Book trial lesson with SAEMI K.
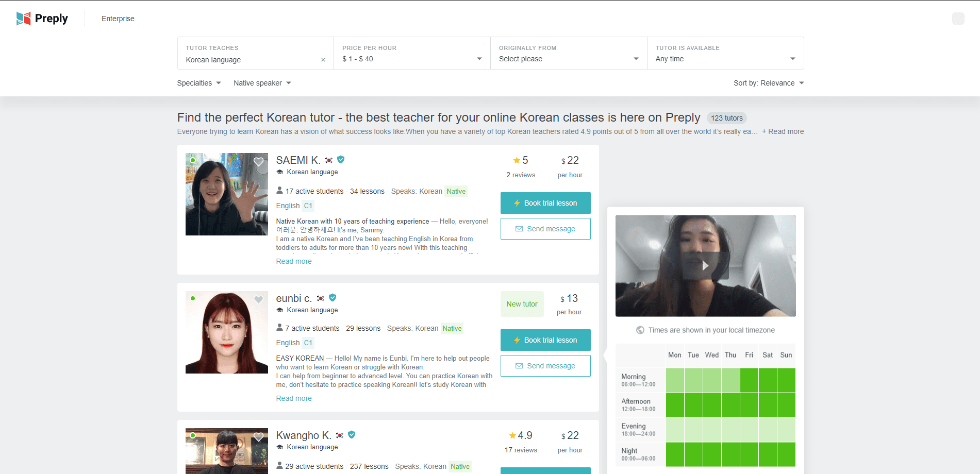Viewport: 980px width, 474px height. [x=545, y=203]
